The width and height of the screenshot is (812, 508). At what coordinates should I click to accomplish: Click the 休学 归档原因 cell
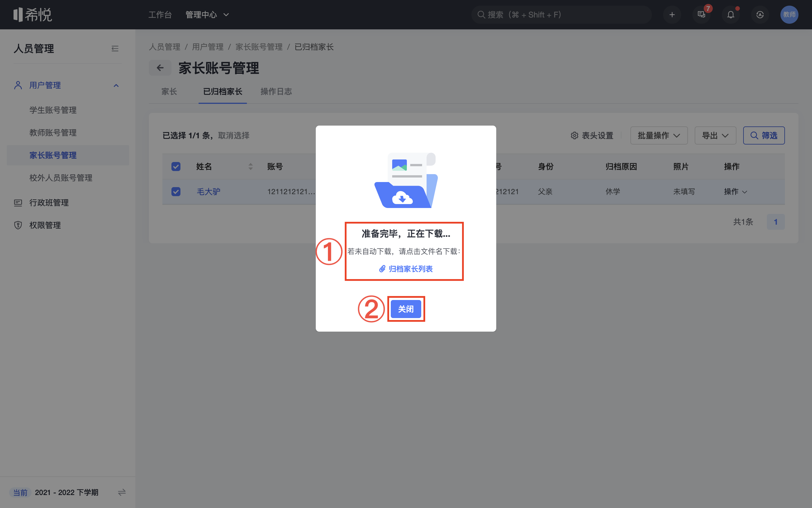613,192
